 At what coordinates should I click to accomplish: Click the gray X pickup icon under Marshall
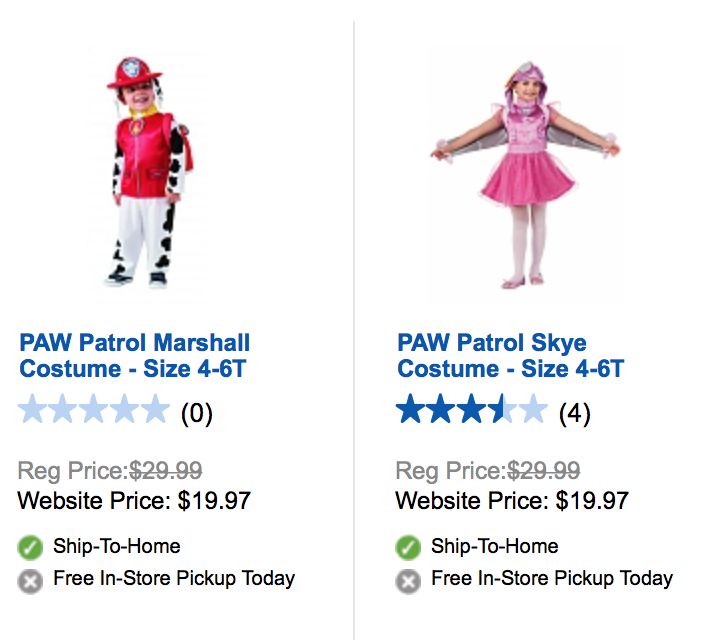tap(31, 580)
